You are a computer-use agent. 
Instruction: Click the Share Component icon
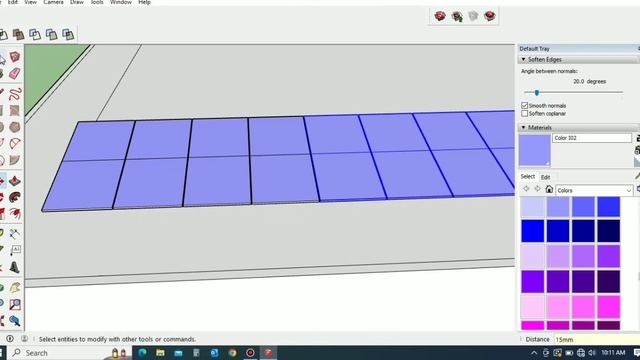click(x=473, y=16)
